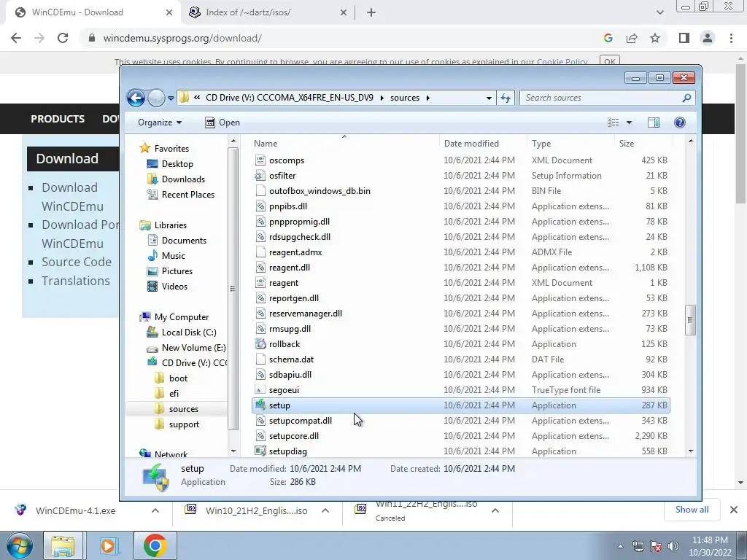This screenshot has height=560, width=747.
Task: Expand options for Win10_21H2 iso download
Action: [325, 510]
